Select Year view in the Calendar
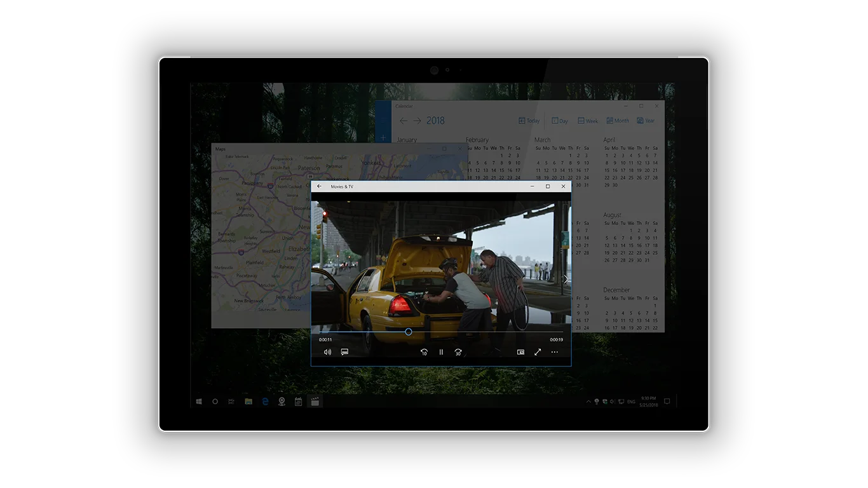 tap(647, 120)
